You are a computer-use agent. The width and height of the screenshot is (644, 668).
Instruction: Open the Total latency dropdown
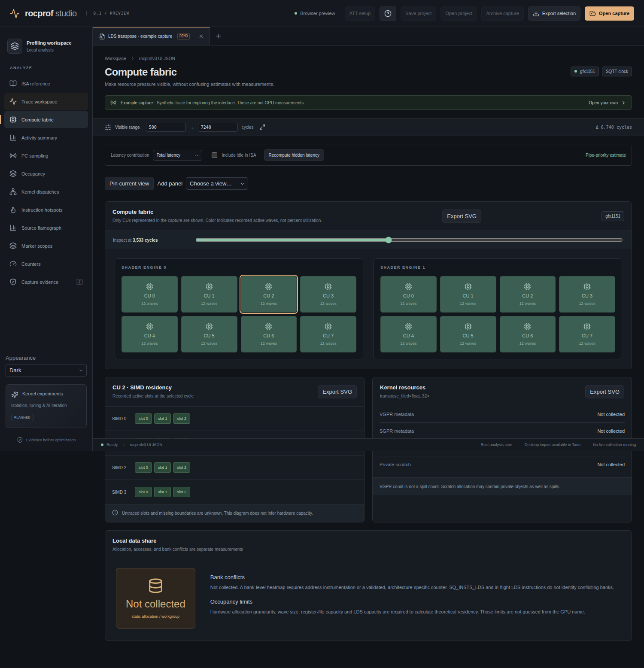[x=177, y=155]
